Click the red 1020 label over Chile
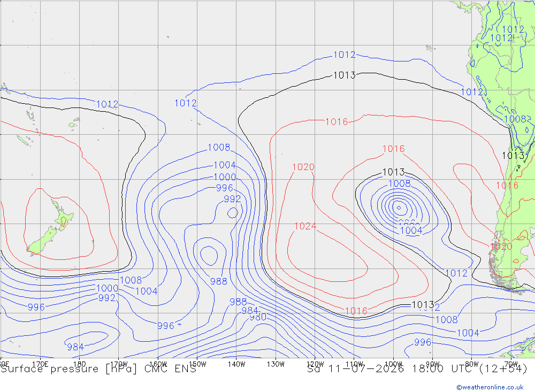Image resolution: width=535 pixels, height=392 pixels. coord(501,247)
